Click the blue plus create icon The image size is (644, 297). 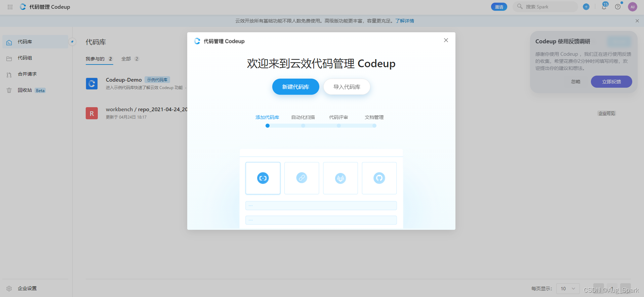[586, 7]
